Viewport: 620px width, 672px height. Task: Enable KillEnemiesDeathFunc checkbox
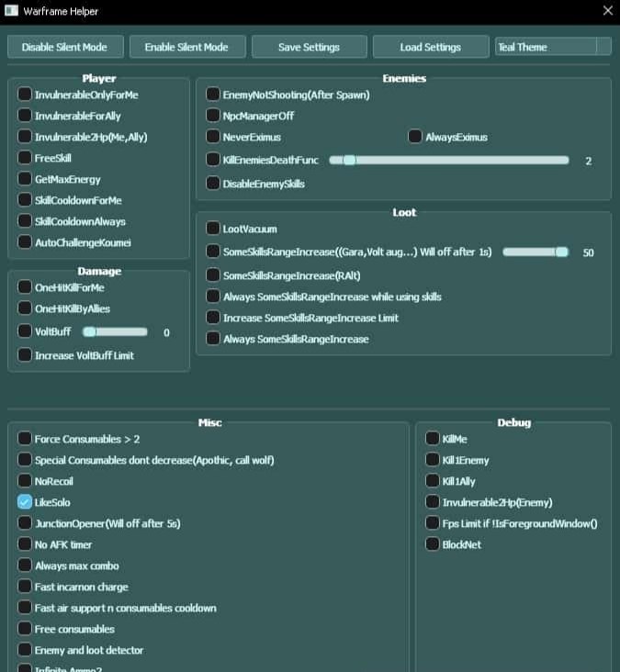[x=213, y=160]
